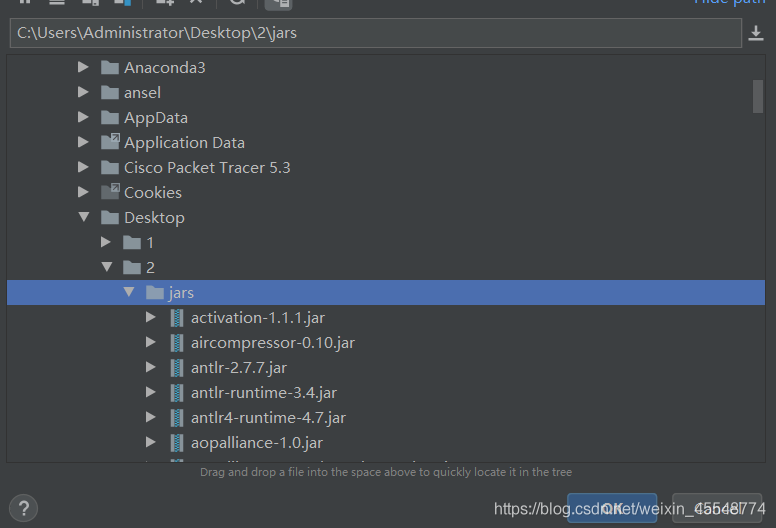
Task: Select activation-1.1.1.jar file name
Action: click(258, 318)
